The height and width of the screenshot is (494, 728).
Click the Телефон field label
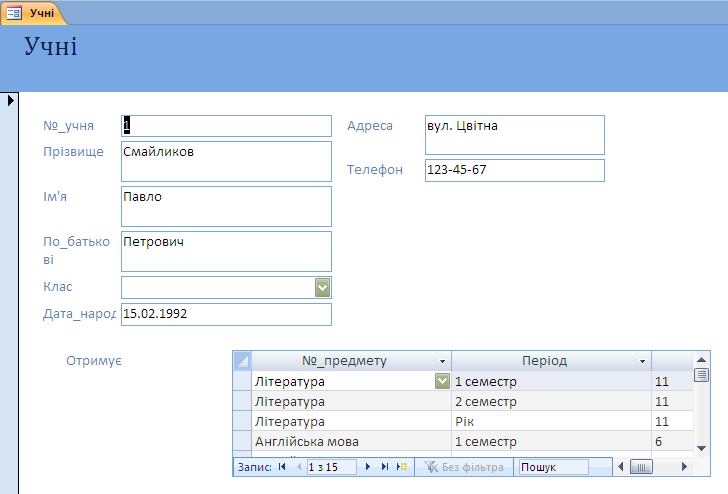(x=375, y=170)
